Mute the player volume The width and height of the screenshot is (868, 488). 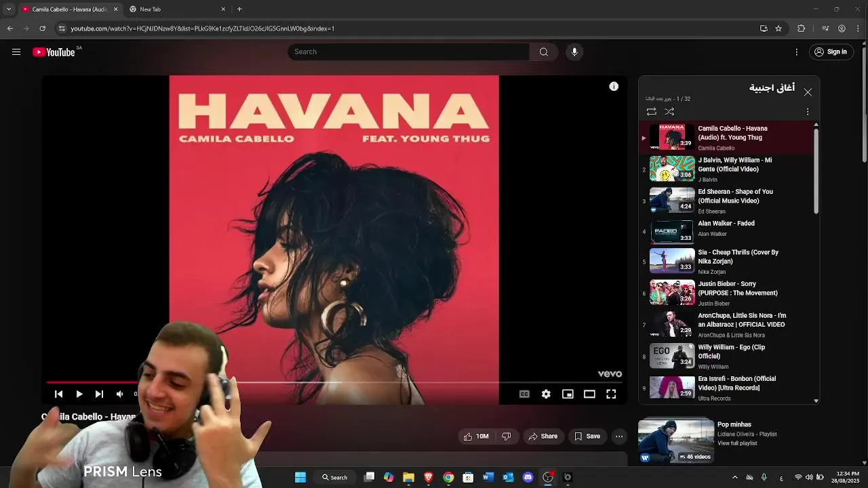tap(119, 394)
